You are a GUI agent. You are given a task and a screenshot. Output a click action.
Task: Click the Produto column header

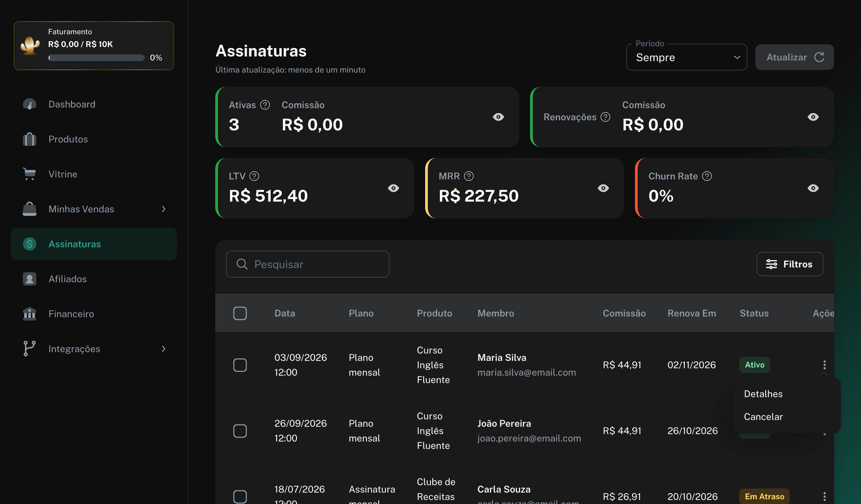[x=434, y=313]
